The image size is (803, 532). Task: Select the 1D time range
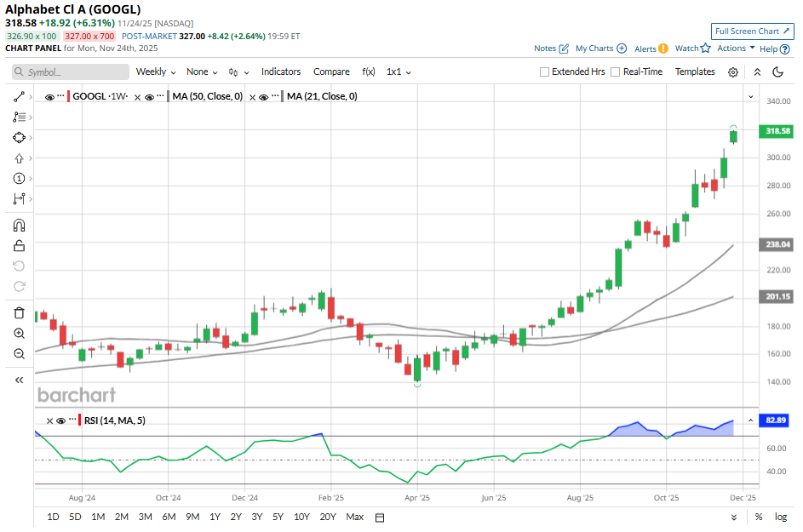[x=53, y=518]
